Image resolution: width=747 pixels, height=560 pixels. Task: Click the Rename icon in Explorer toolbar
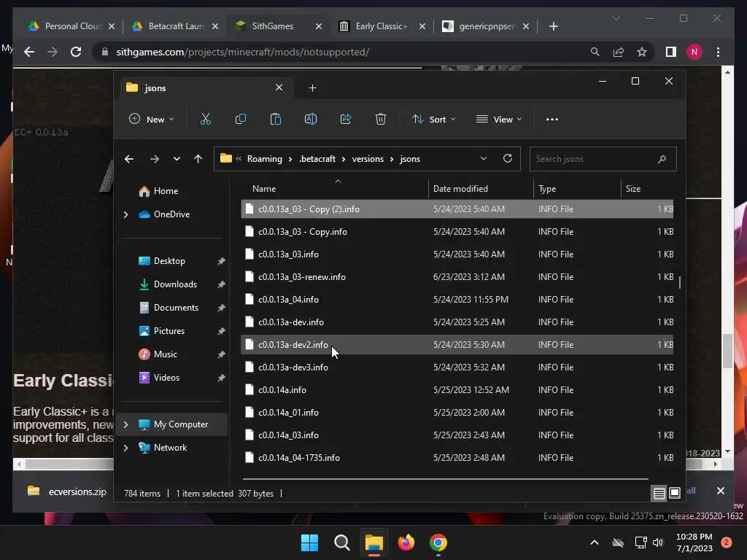pos(311,119)
